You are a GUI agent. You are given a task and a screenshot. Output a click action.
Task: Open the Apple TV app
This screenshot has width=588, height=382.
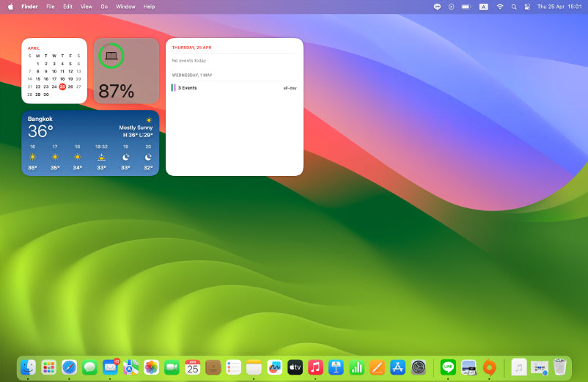point(295,367)
